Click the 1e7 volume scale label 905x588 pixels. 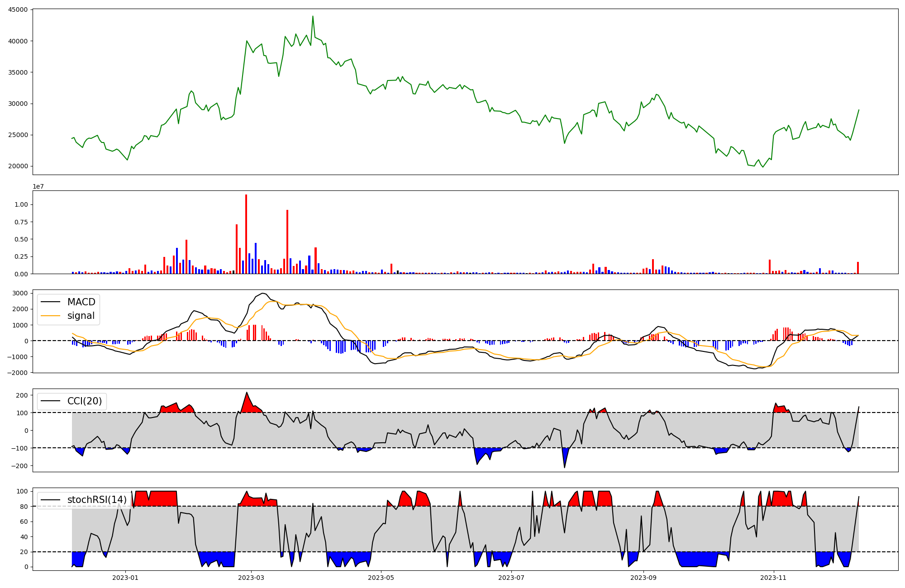pos(38,186)
